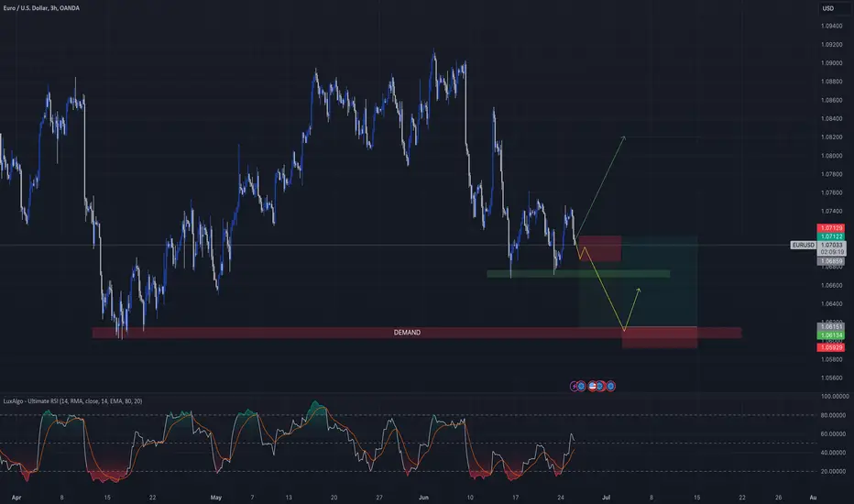The height and width of the screenshot is (504, 854).
Task: Click the 80.00000 RSI scale value
Action: coord(834,415)
